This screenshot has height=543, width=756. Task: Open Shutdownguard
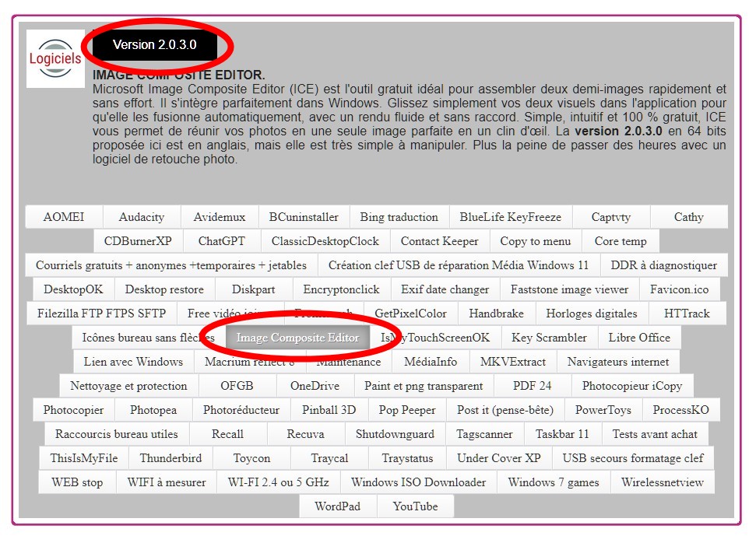tap(396, 433)
